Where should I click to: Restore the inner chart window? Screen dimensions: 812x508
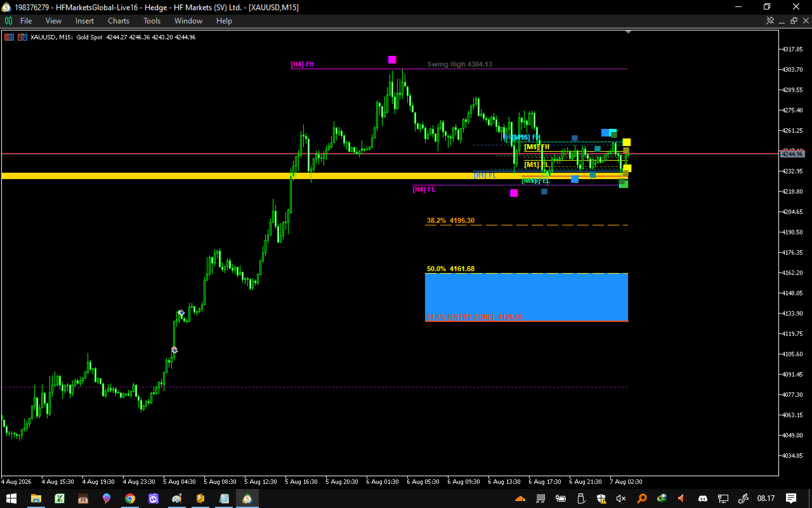pyautogui.click(x=794, y=20)
